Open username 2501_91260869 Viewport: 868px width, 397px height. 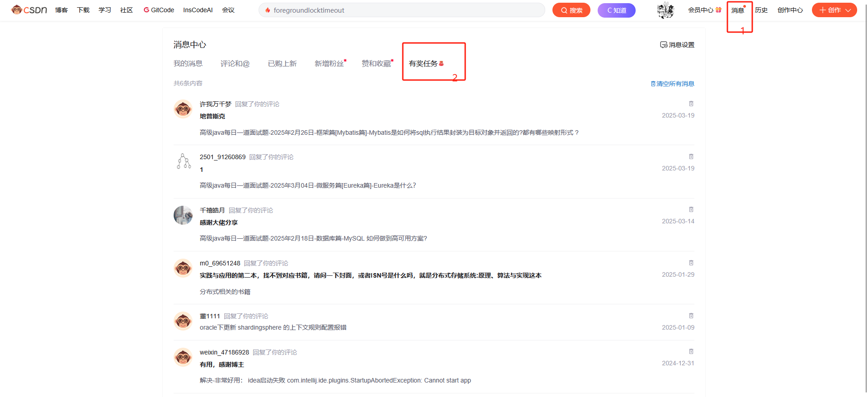point(222,157)
